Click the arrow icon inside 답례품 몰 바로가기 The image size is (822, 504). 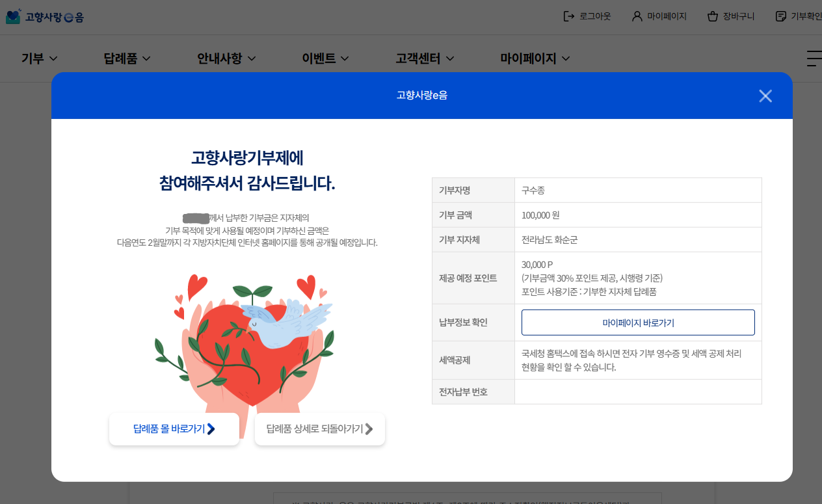(211, 429)
